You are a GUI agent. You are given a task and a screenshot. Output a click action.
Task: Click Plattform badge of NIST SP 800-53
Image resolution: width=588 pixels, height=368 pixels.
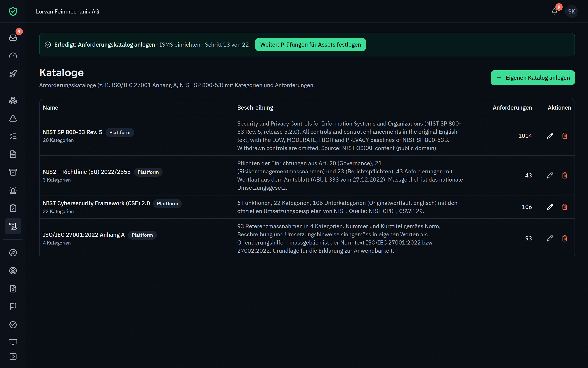pyautogui.click(x=120, y=132)
